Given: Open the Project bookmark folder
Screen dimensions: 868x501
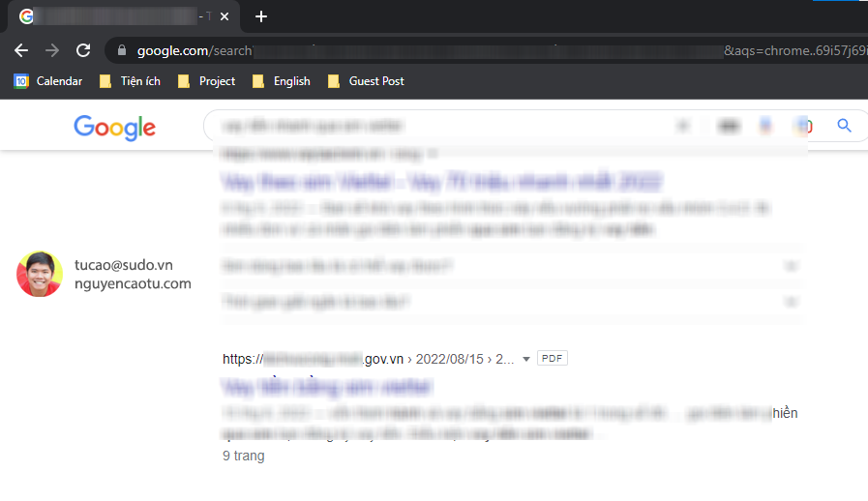Looking at the screenshot, I should tap(207, 81).
